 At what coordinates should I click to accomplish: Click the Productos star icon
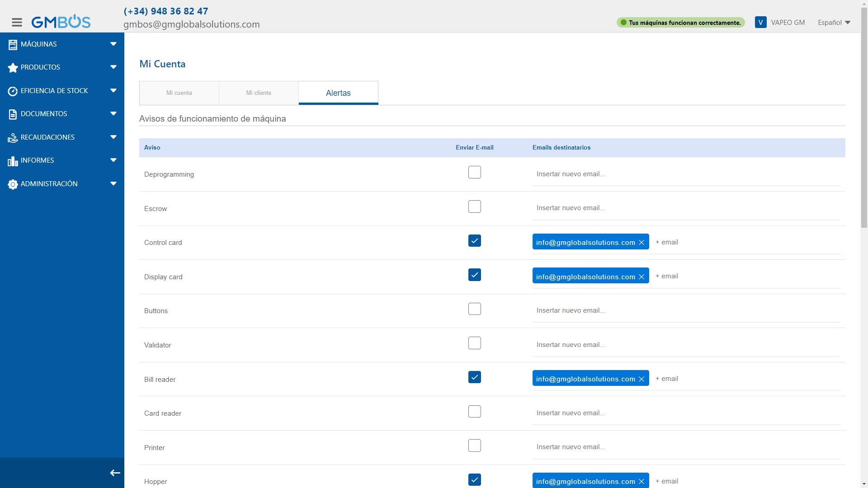click(x=13, y=67)
